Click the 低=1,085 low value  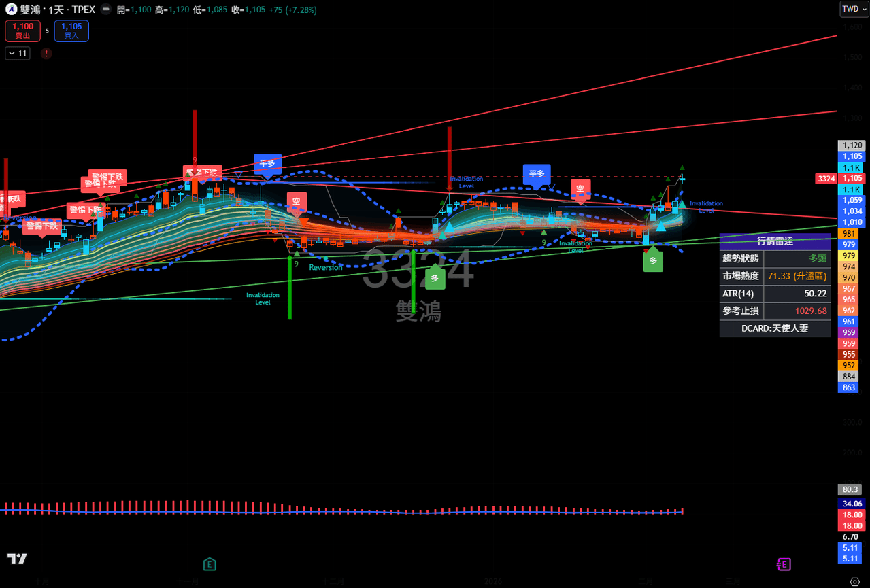click(x=210, y=10)
